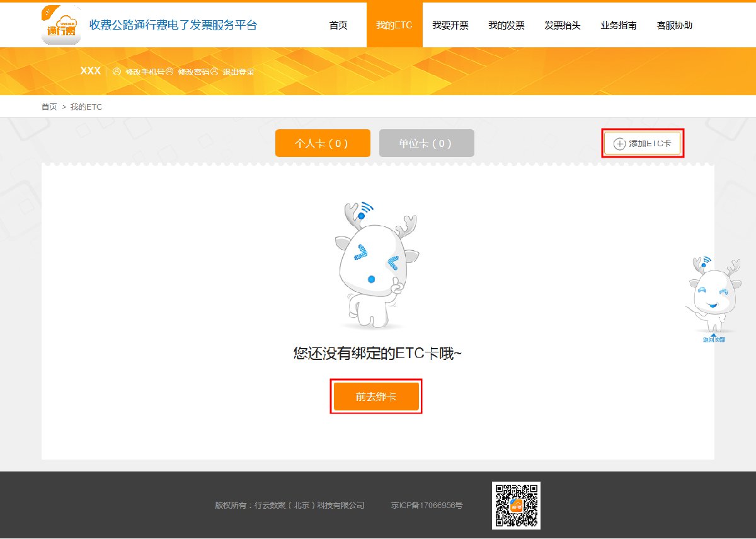Click the QR code in the footer
This screenshot has width=756, height=539.
click(516, 506)
